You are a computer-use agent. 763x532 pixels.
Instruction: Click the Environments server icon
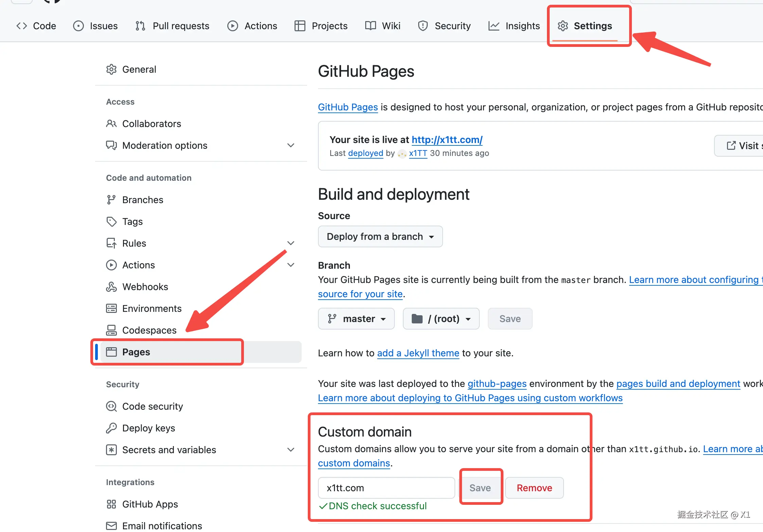click(111, 308)
